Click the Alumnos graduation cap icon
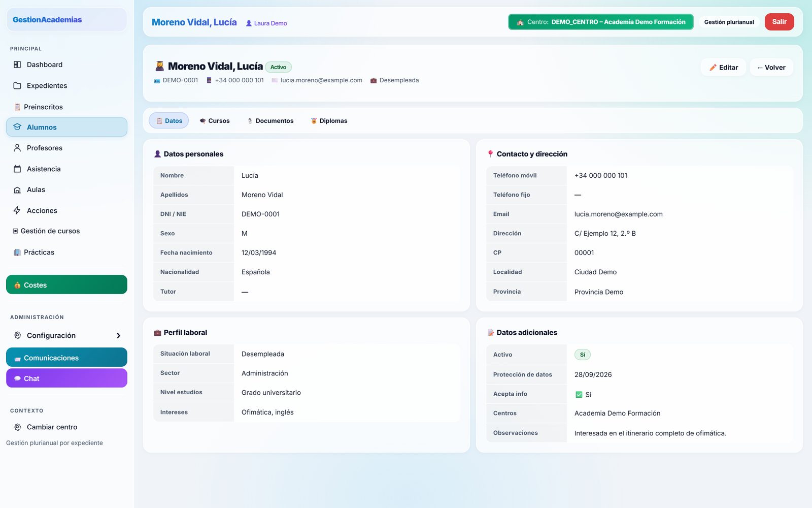The width and height of the screenshot is (812, 508). [17, 127]
